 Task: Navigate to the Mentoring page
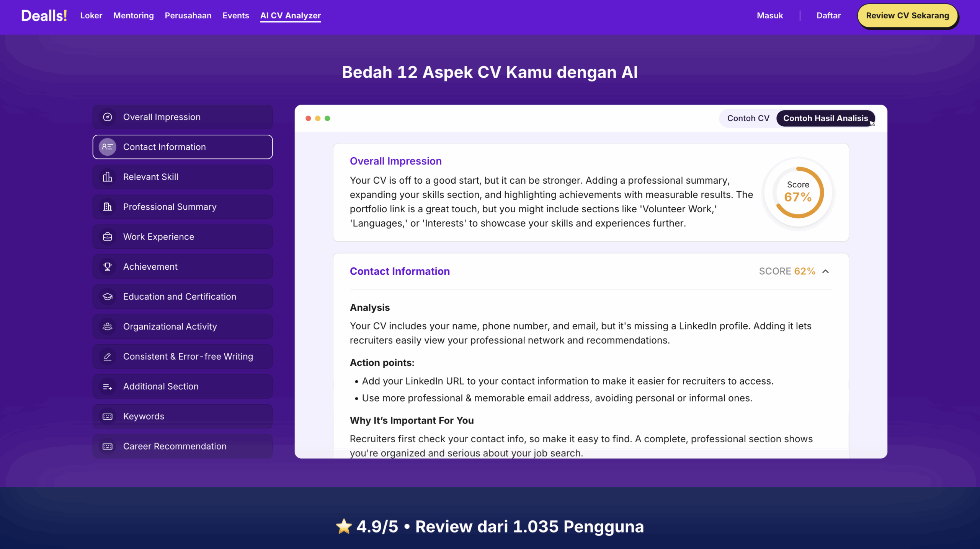133,16
